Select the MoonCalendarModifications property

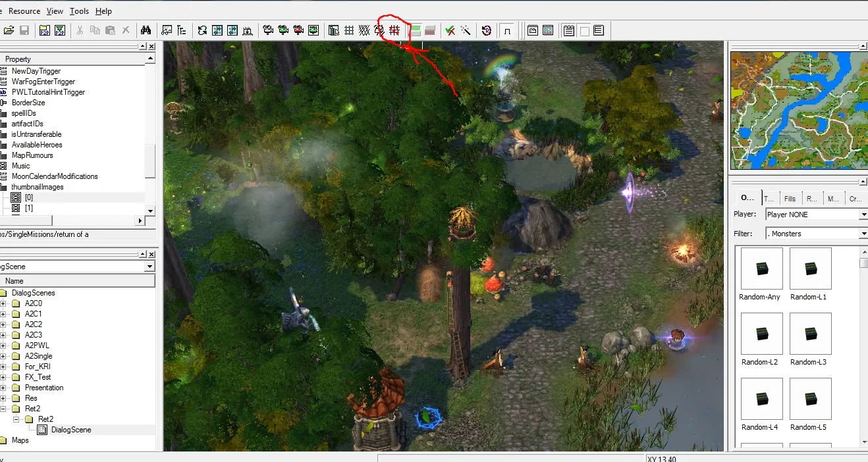pyautogui.click(x=54, y=176)
